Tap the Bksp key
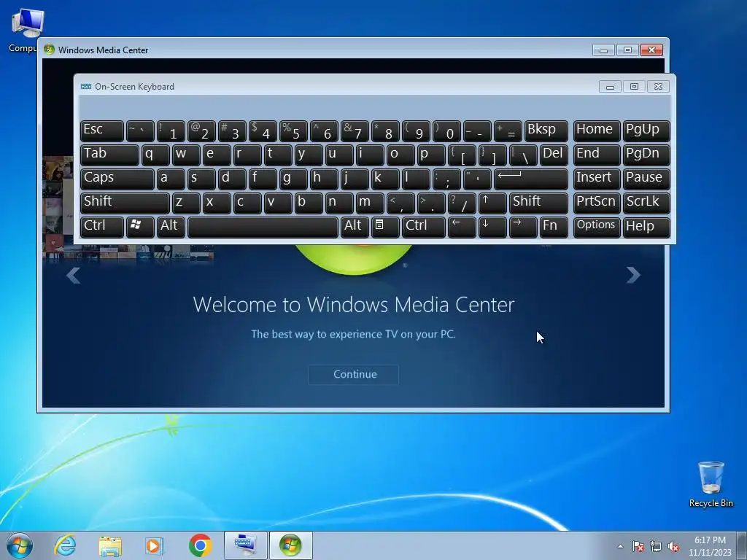 [546, 131]
